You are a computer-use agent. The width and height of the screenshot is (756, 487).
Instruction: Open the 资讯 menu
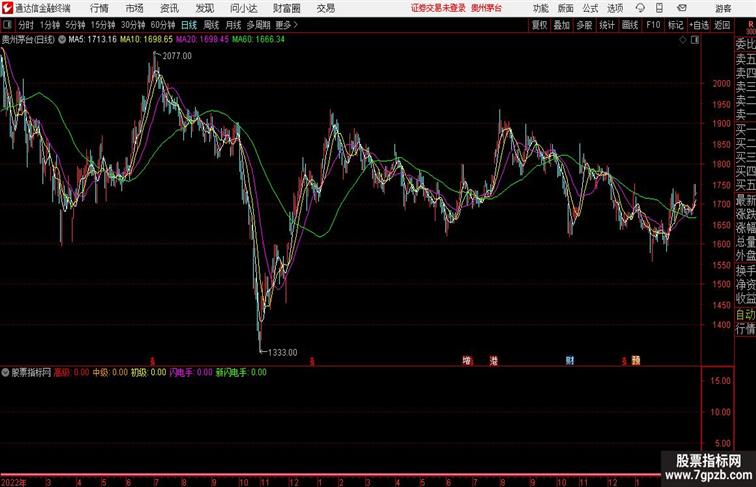click(x=169, y=8)
